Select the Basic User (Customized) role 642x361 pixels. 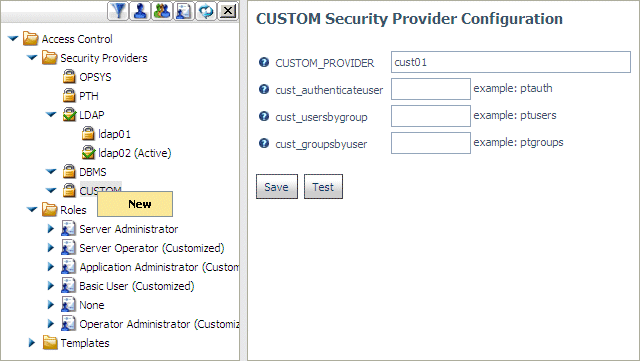coord(137,286)
